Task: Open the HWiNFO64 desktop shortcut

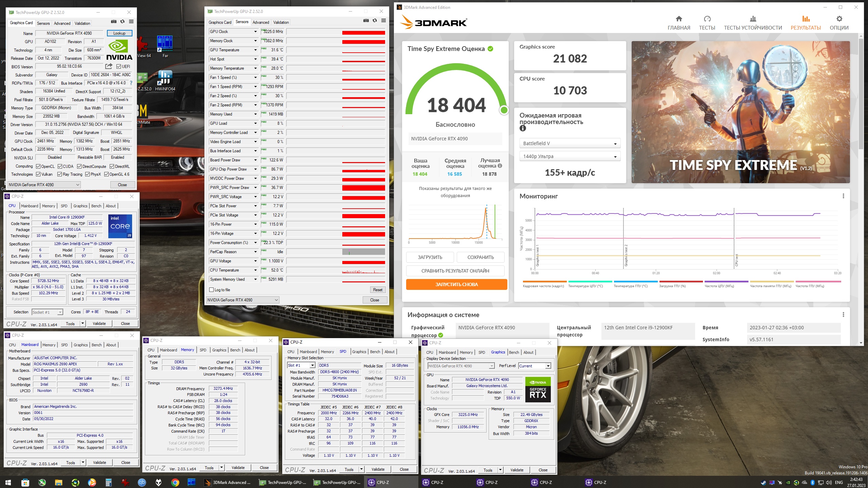Action: tap(165, 81)
